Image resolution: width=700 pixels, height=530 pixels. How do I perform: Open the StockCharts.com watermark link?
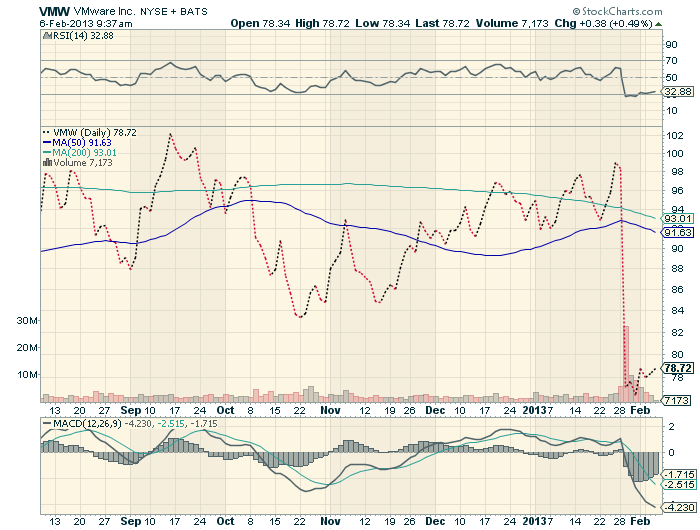[x=617, y=11]
